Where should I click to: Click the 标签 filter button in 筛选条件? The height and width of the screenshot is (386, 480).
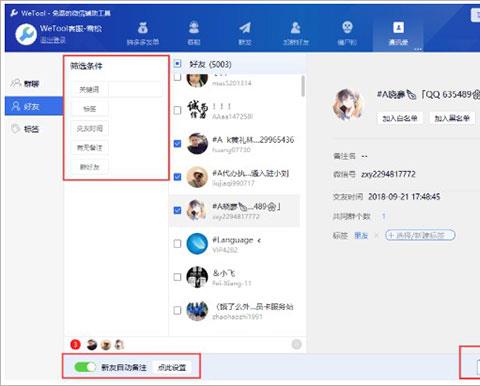point(89,109)
